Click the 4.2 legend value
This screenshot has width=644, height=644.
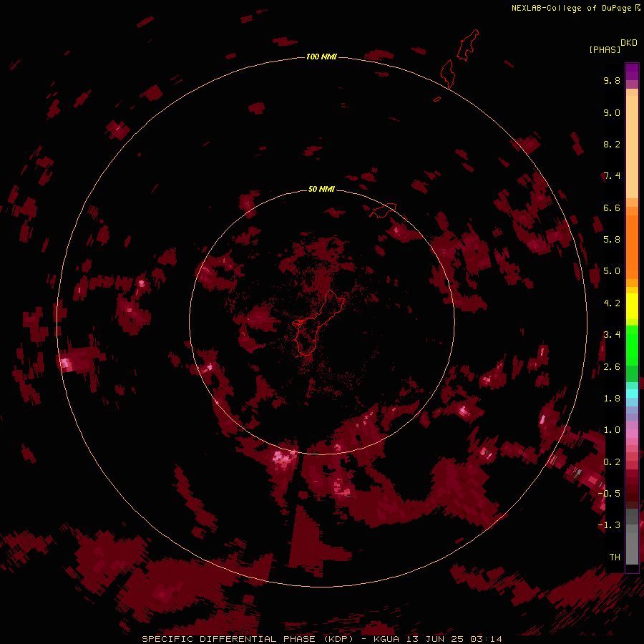(612, 303)
